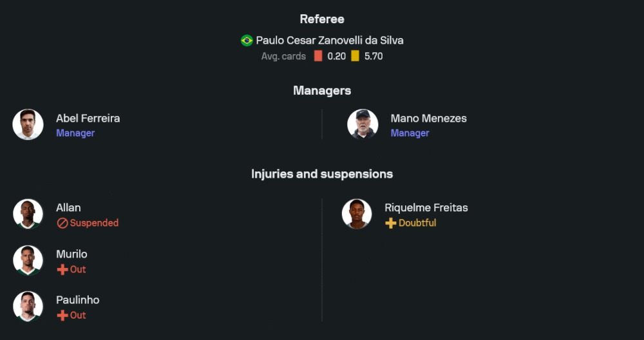Open Mano Menezes' profile photo
Viewport: 644px width, 340px height.
pos(363,124)
